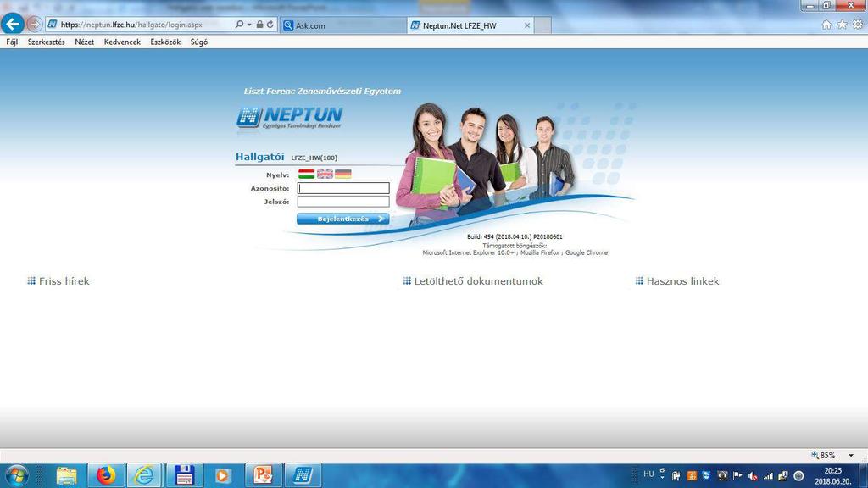The width and height of the screenshot is (868, 488).
Task: Open File Explorer from the taskbar
Action: 66,476
